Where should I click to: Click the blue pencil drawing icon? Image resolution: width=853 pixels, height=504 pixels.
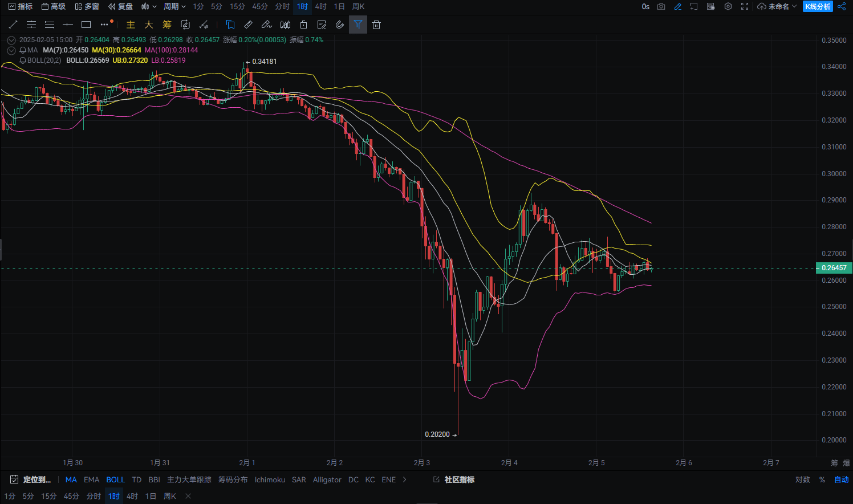[678, 6]
